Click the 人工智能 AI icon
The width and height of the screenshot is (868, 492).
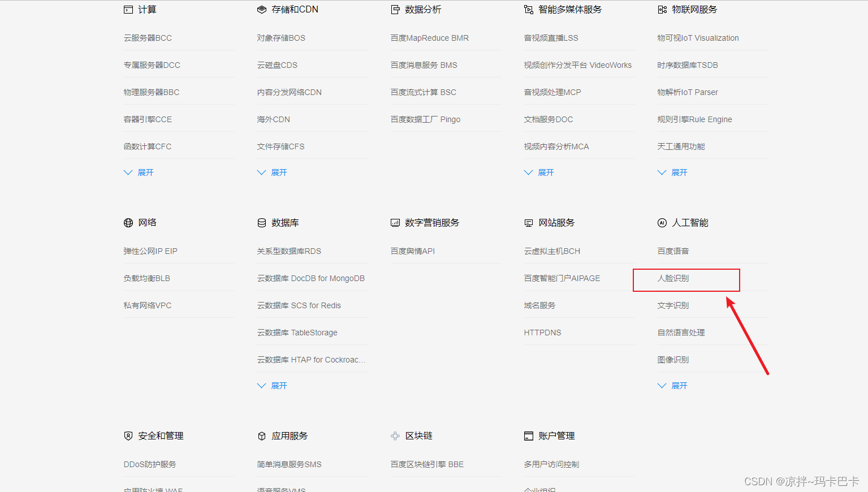coord(662,223)
